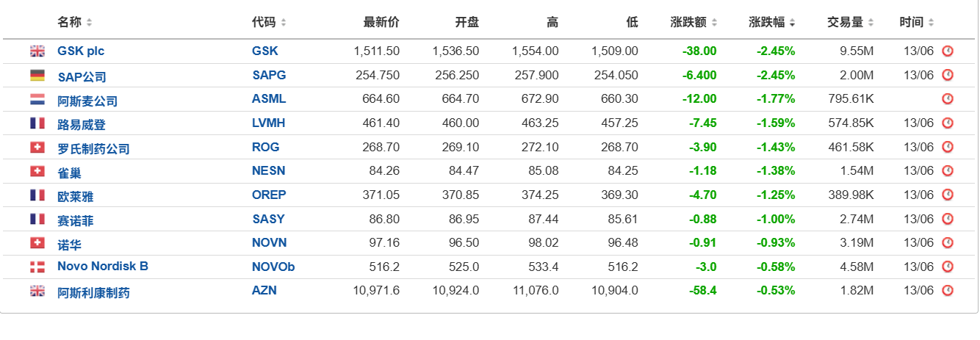Viewport: 980px width, 340px height.
Task: Open the Novo Nordisk B link
Action: [x=103, y=266]
